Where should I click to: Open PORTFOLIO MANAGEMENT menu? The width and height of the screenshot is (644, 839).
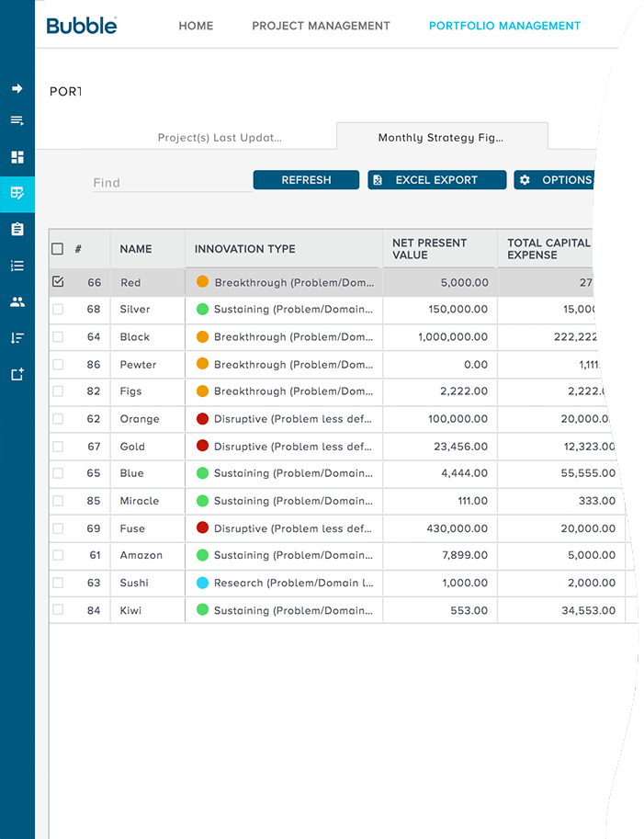pos(504,26)
